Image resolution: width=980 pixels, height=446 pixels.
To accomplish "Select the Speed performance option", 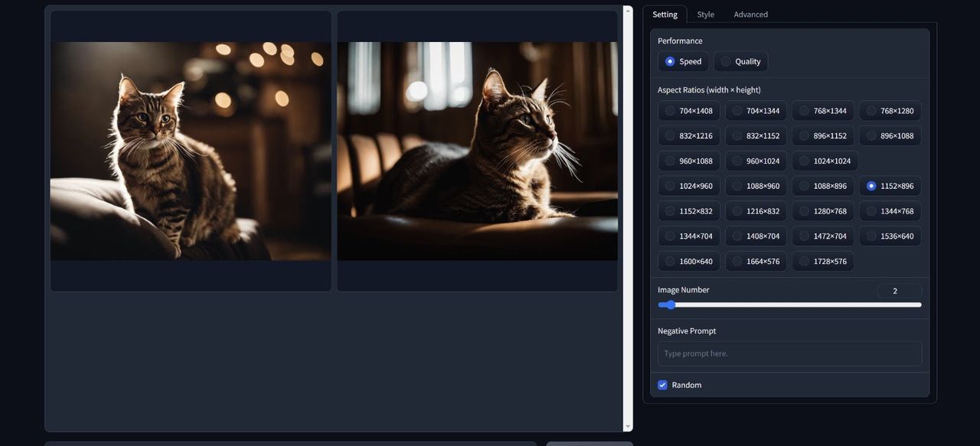I will (x=683, y=62).
